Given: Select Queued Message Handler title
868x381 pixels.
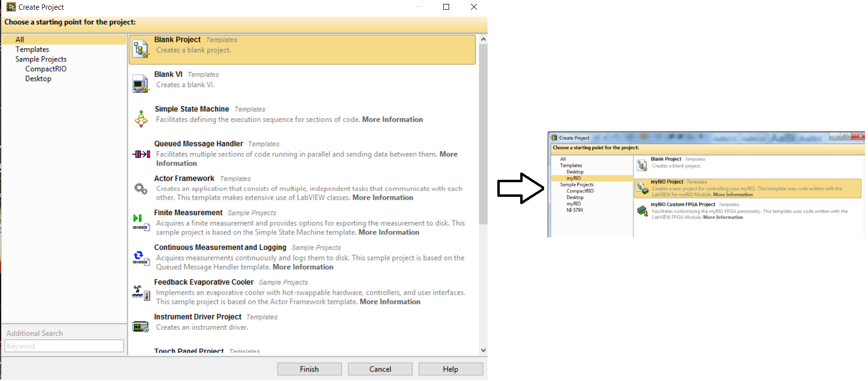Looking at the screenshot, I should 198,144.
